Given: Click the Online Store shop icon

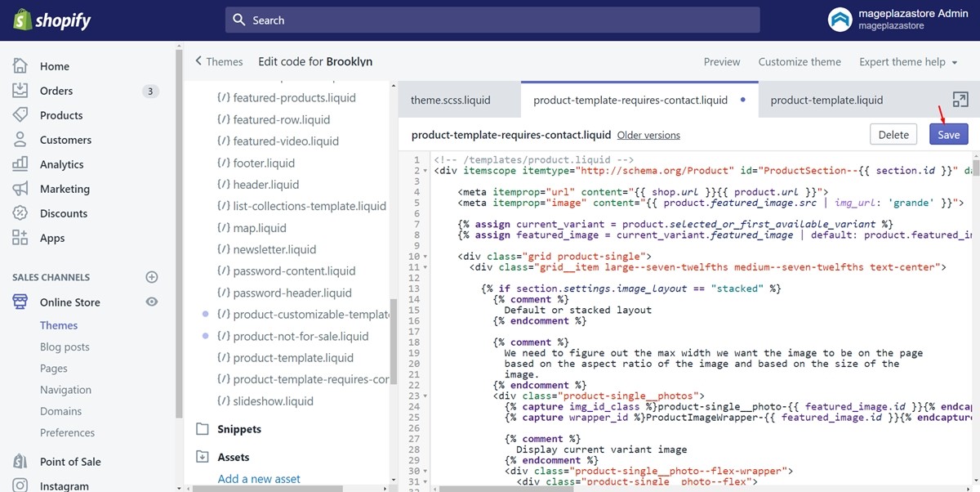Looking at the screenshot, I should (x=20, y=302).
